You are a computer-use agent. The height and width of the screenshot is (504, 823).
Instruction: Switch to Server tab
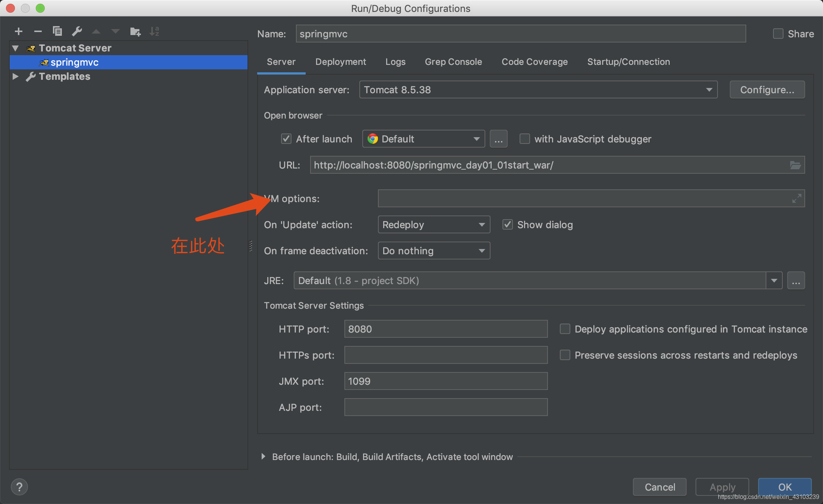pos(281,62)
